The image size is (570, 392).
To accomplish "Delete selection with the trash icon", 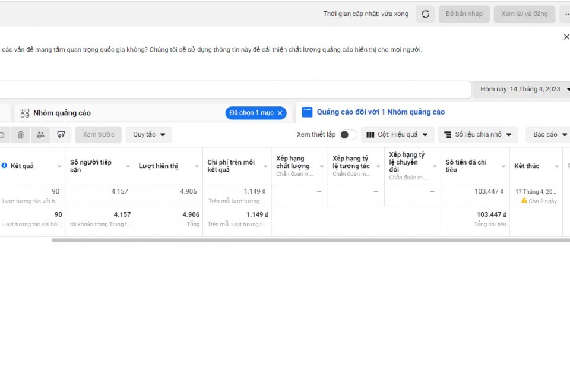I will point(21,135).
